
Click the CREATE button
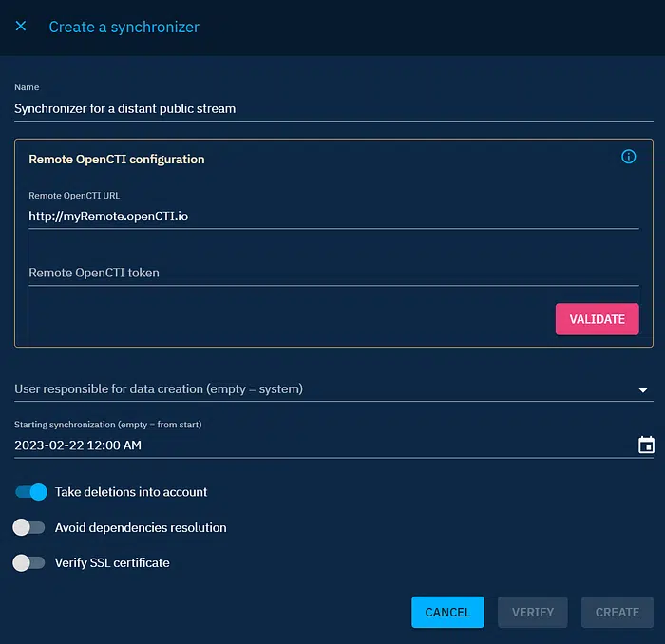tap(617, 612)
